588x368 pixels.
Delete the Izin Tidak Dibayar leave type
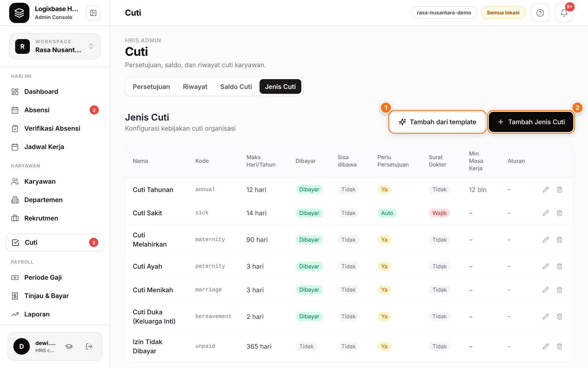point(559,347)
